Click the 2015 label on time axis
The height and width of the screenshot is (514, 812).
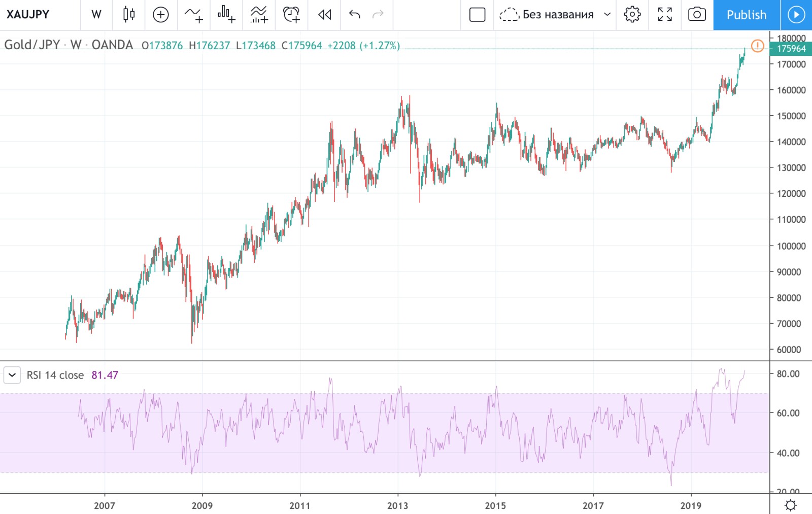click(x=495, y=505)
